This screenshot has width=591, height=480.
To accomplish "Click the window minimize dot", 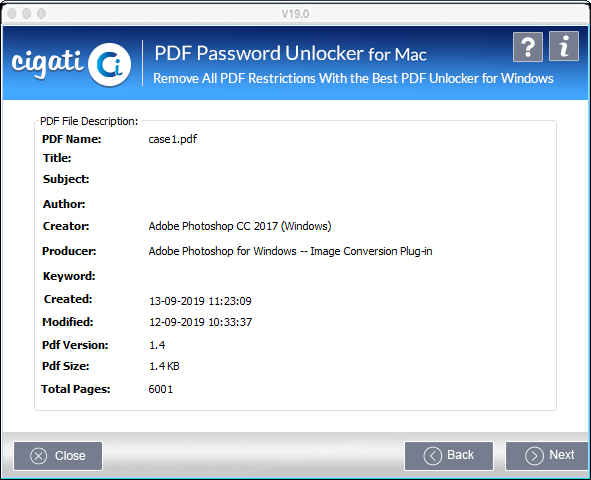I will tap(26, 14).
